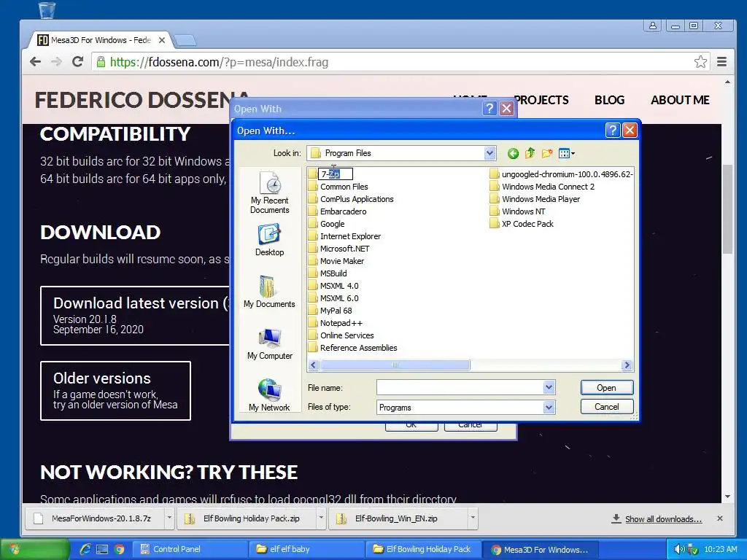Open the Views menu icon in dialog
The height and width of the screenshot is (560, 747).
click(566, 153)
